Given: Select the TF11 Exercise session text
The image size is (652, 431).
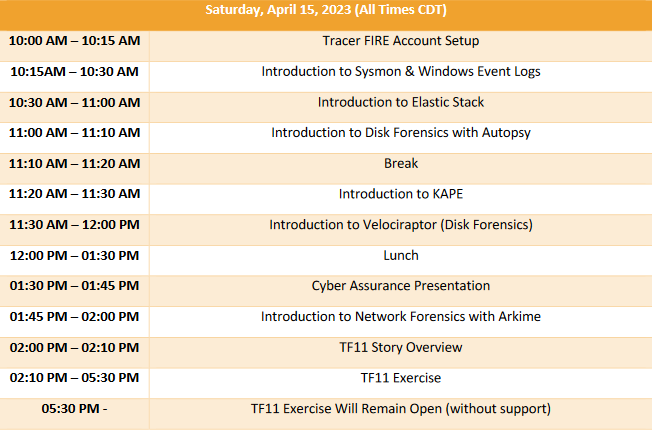Looking at the screenshot, I should (x=400, y=378).
